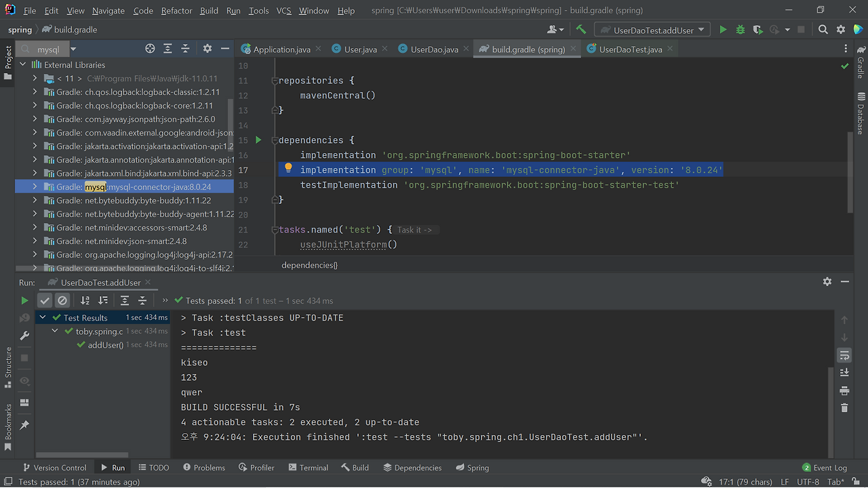
Task: Toggle show ignored tests button
Action: 62,300
